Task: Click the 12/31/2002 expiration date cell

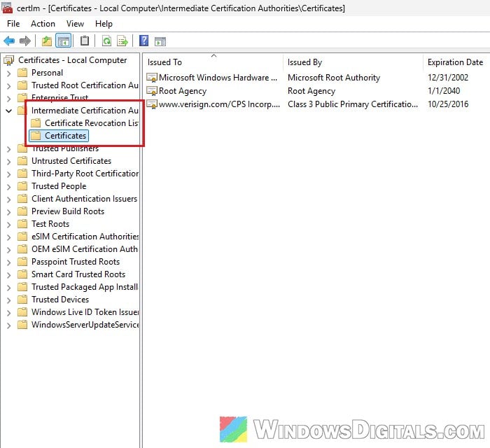Action: [448, 78]
